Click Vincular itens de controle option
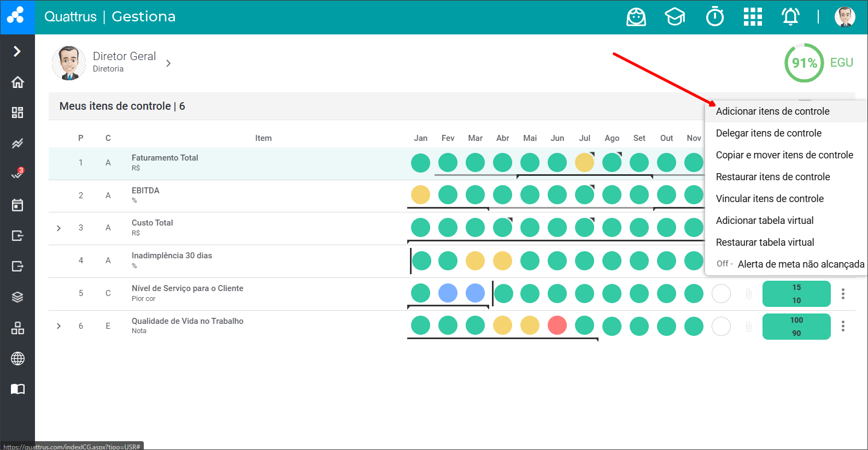The height and width of the screenshot is (450, 868). pyautogui.click(x=770, y=199)
